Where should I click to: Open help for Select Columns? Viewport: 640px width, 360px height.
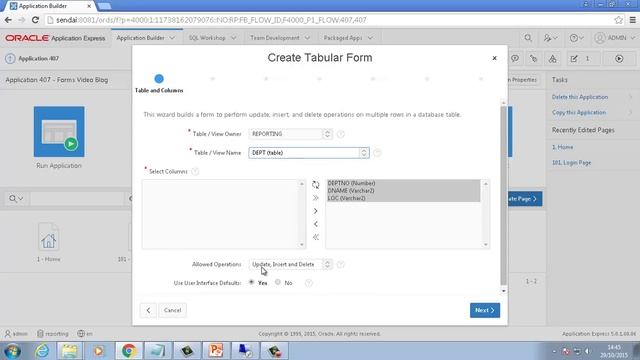[x=195, y=171]
